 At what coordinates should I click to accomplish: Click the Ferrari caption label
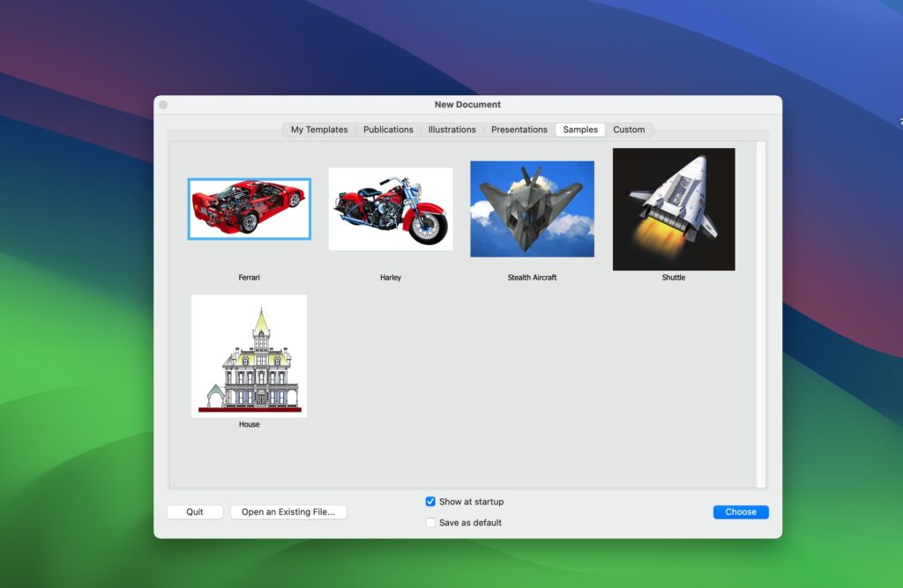tap(250, 277)
